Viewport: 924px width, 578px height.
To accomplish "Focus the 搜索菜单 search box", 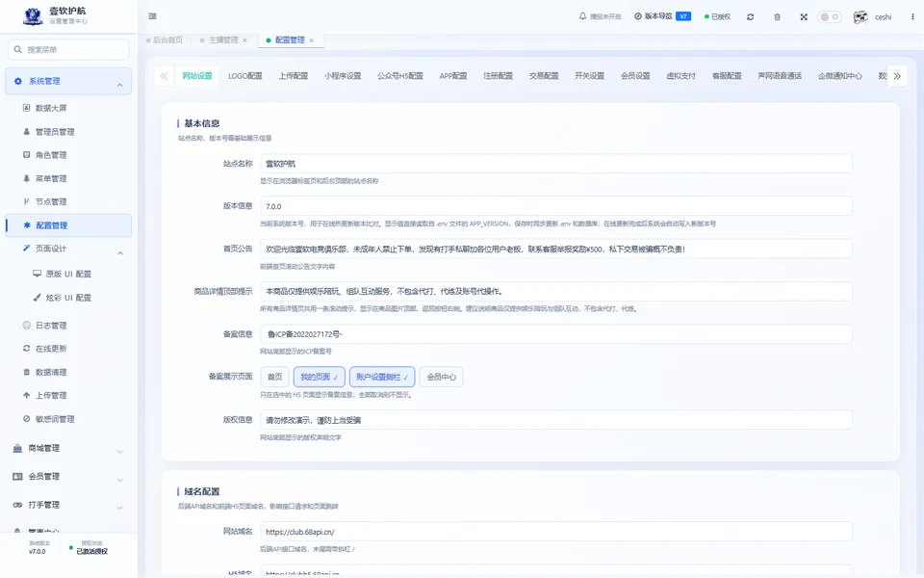I will click(68, 49).
